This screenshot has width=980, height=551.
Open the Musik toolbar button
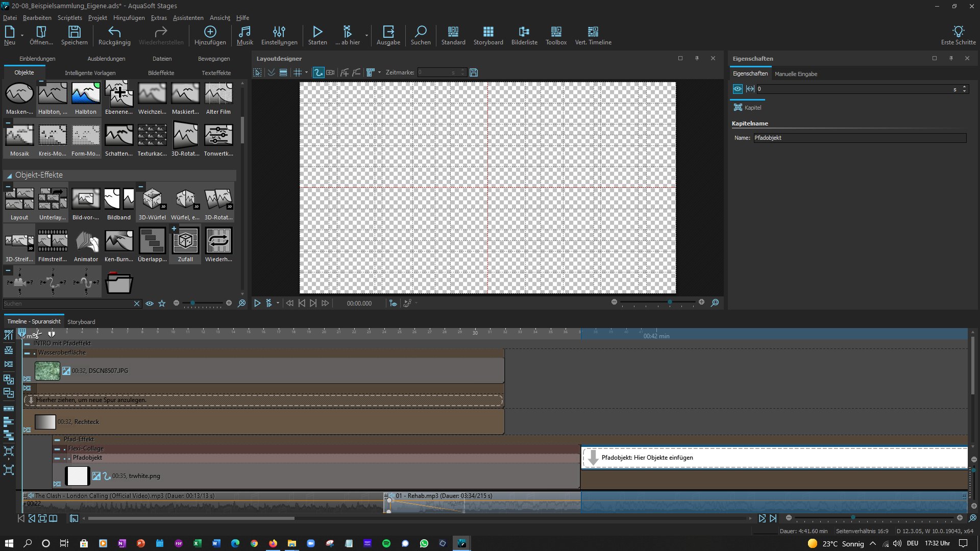click(x=244, y=35)
